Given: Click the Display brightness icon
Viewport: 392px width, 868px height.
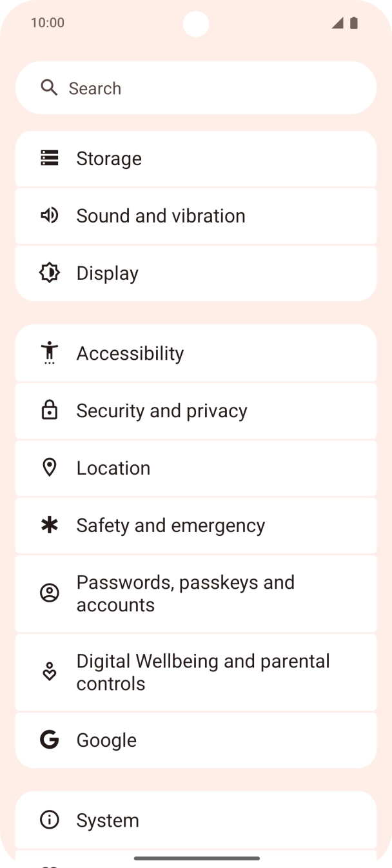Looking at the screenshot, I should coord(50,273).
